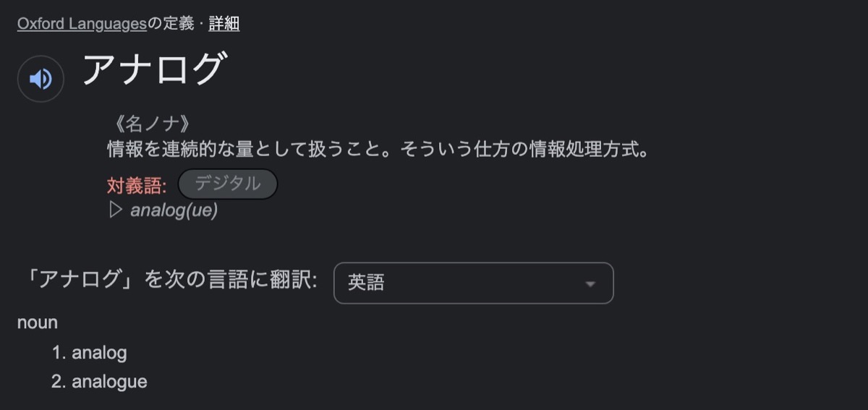Click the noun part-of-speech heading
The image size is (868, 410).
point(38,323)
